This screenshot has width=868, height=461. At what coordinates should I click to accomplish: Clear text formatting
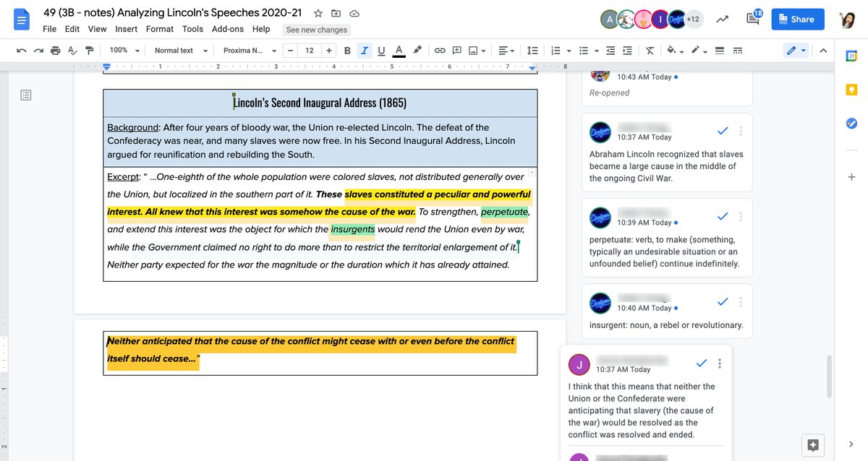coord(649,51)
